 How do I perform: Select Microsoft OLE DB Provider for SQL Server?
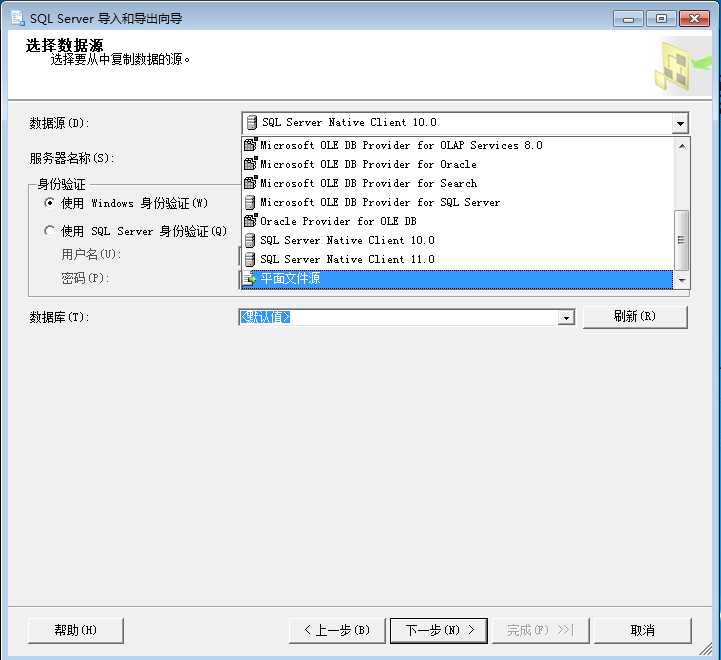click(458, 202)
